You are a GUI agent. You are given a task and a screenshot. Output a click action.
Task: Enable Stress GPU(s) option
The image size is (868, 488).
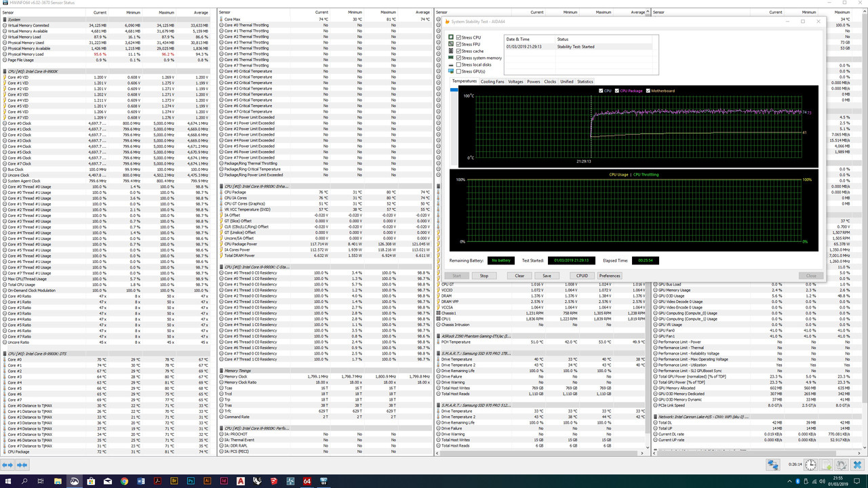click(459, 71)
